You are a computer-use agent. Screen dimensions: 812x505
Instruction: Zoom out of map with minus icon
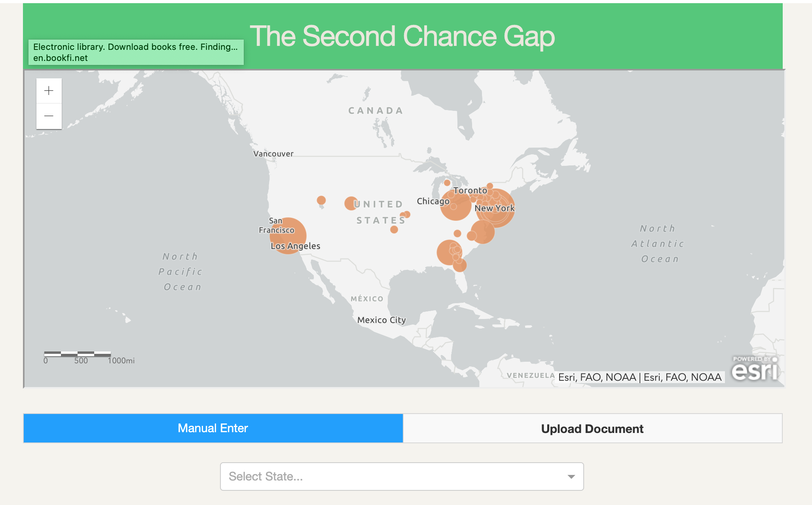click(x=49, y=116)
